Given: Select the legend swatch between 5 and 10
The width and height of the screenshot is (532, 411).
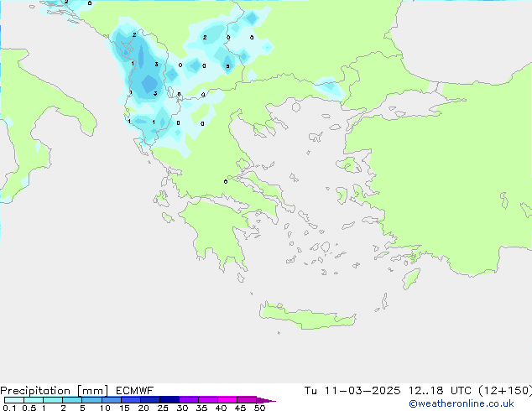Looking at the screenshot, I should pyautogui.click(x=92, y=400).
